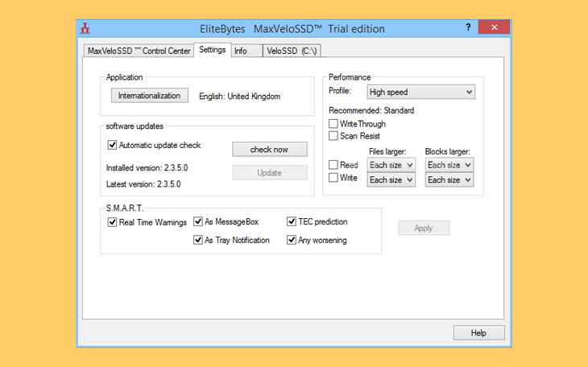Click the Help button

tap(478, 332)
